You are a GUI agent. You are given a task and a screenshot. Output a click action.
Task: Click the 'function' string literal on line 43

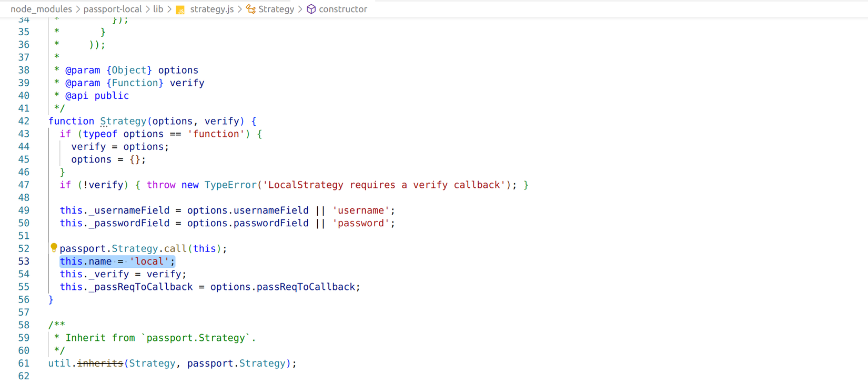coord(216,134)
